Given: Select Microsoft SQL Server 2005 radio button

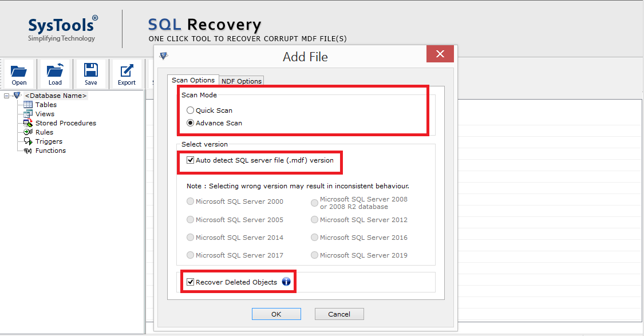Looking at the screenshot, I should point(190,220).
